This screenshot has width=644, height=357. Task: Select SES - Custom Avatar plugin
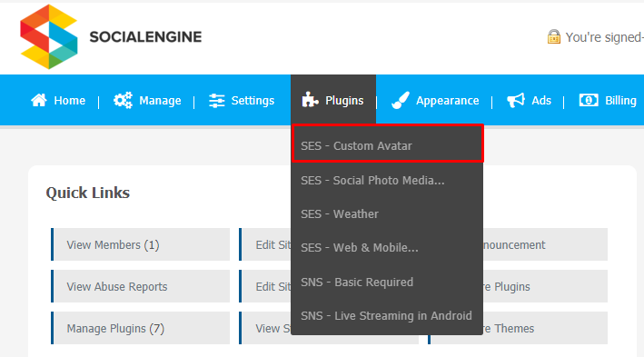(387, 144)
